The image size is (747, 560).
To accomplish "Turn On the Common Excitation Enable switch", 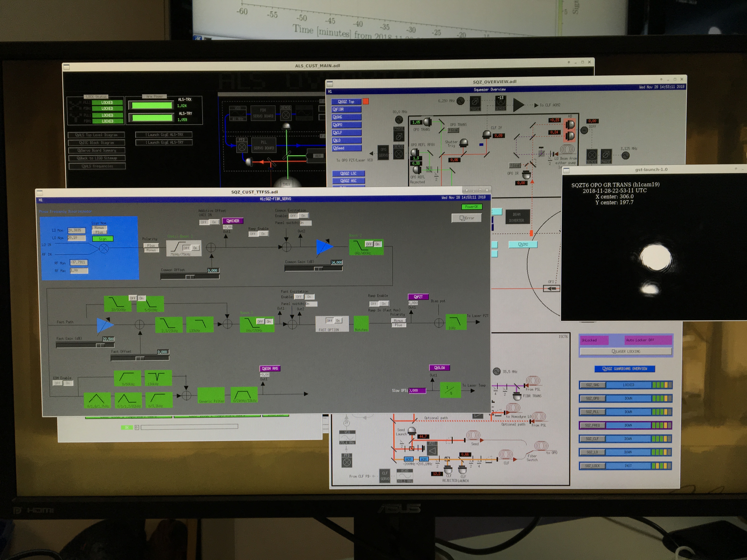I will click(x=303, y=216).
